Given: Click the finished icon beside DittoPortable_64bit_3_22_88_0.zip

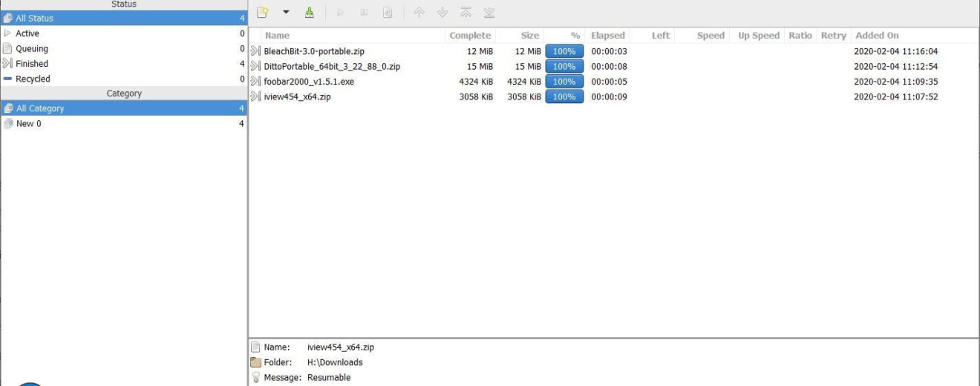Looking at the screenshot, I should point(255,66).
